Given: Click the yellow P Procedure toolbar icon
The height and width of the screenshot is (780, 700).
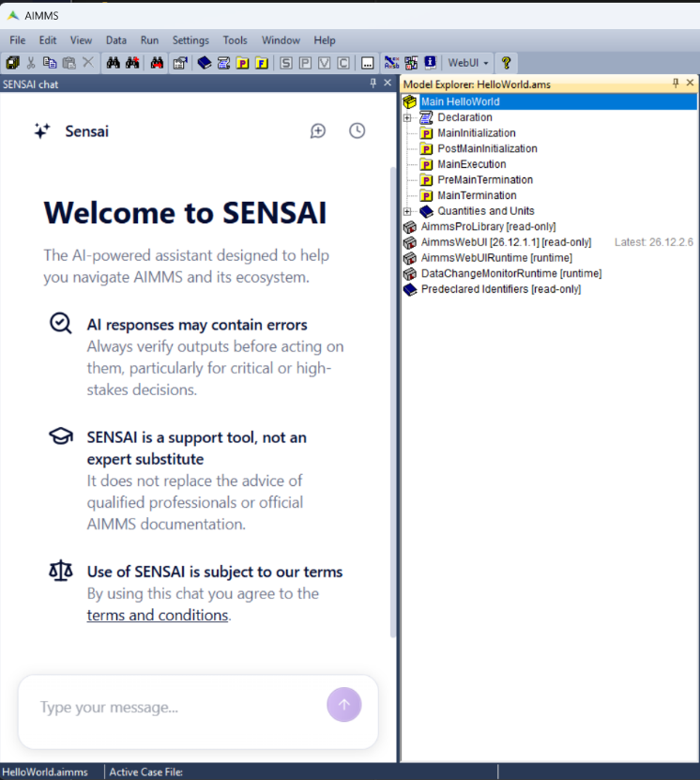Looking at the screenshot, I should pyautogui.click(x=243, y=63).
